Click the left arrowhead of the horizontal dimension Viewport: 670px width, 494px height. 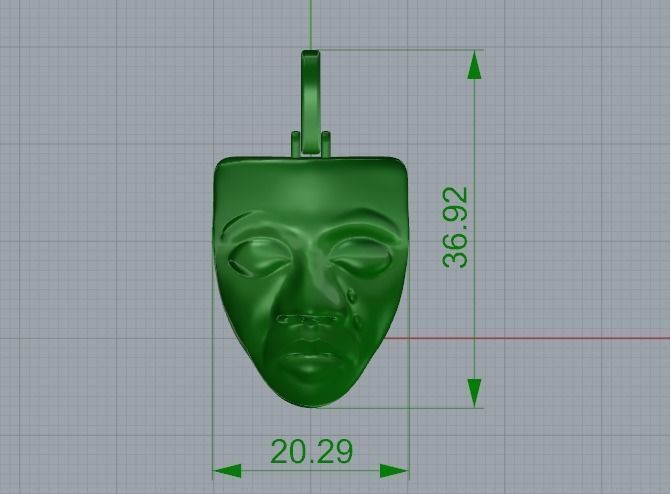tap(227, 471)
